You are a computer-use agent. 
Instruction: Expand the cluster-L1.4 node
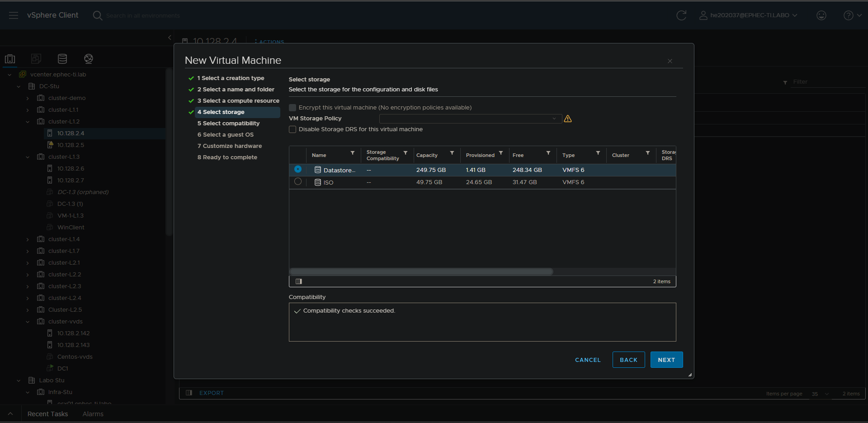pyautogui.click(x=28, y=239)
